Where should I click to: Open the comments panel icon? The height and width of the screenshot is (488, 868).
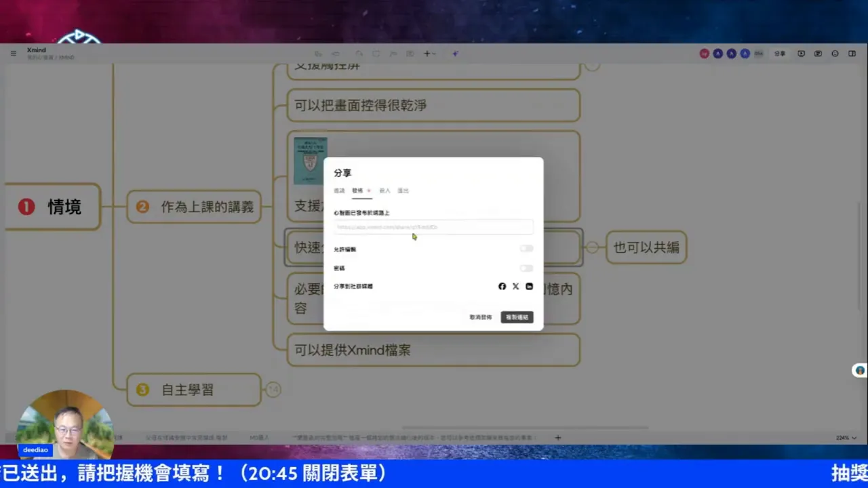point(818,54)
